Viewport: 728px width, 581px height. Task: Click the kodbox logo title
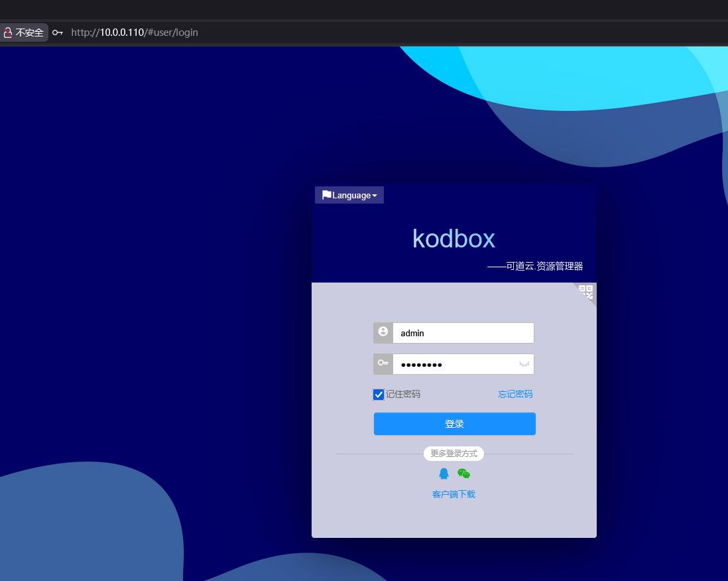tap(454, 239)
